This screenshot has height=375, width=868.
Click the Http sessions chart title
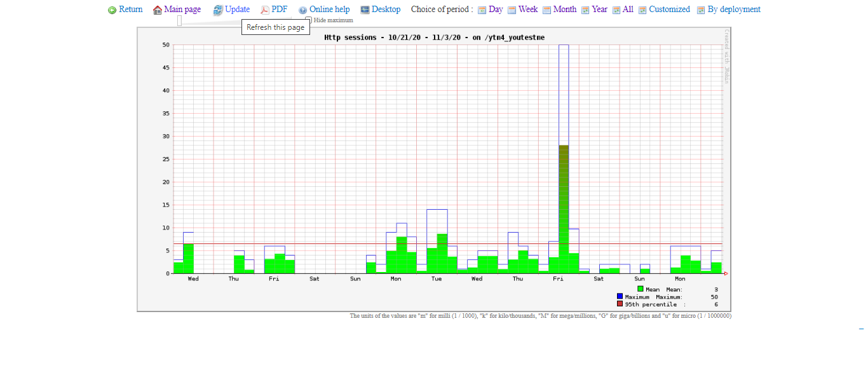[x=434, y=37]
